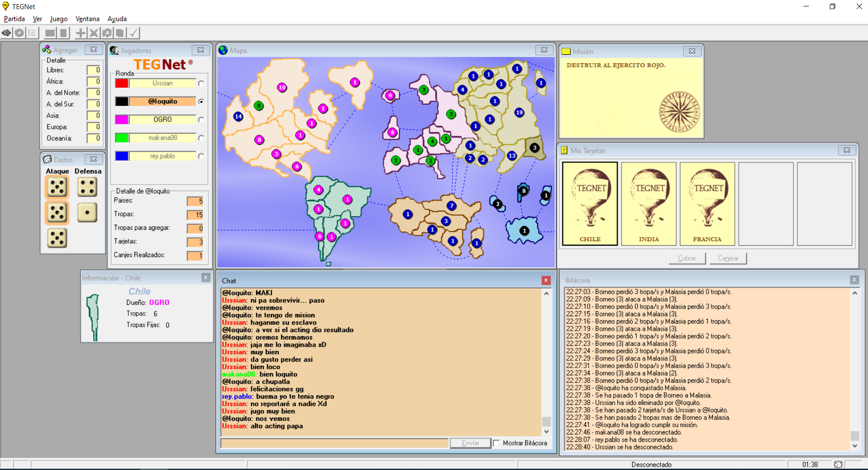Viewport: 868px width, 470px height.
Task: Click the plus add troops toolbar icon
Action: pyautogui.click(x=81, y=33)
